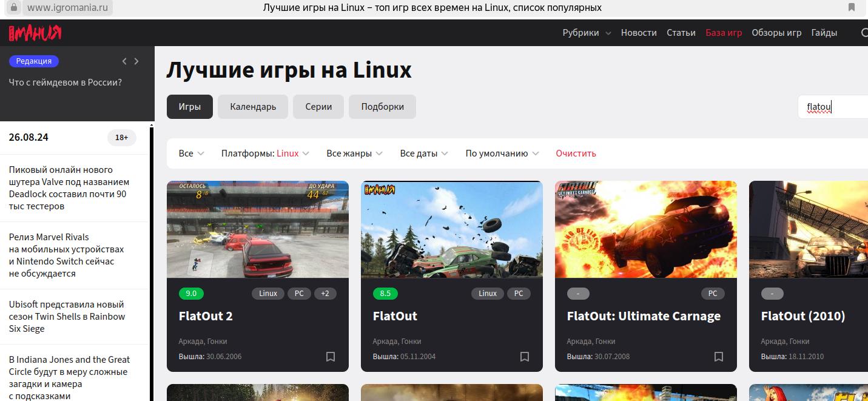Click release date 18.11.2010 on FlatOut (2010)

tap(806, 357)
